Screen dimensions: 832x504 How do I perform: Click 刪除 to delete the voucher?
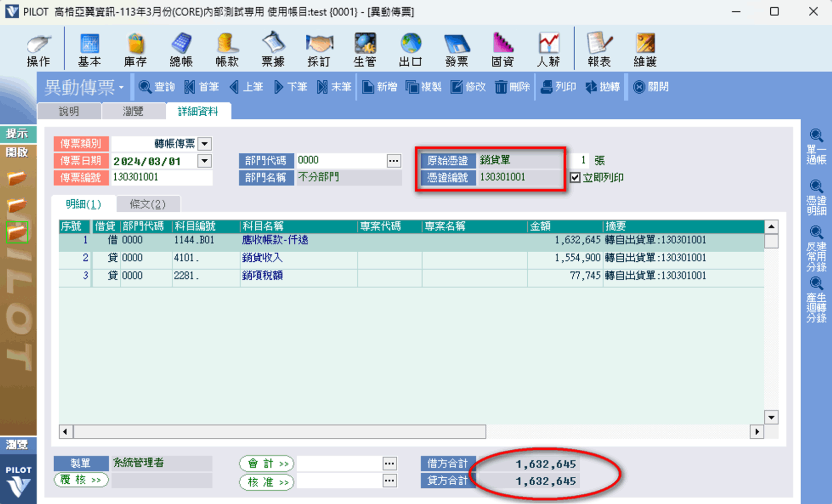coord(512,87)
